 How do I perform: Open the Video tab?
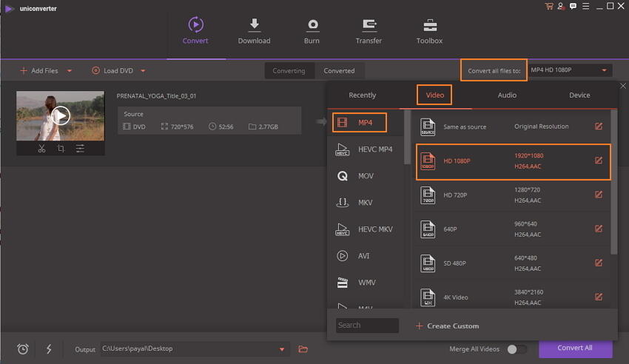435,95
